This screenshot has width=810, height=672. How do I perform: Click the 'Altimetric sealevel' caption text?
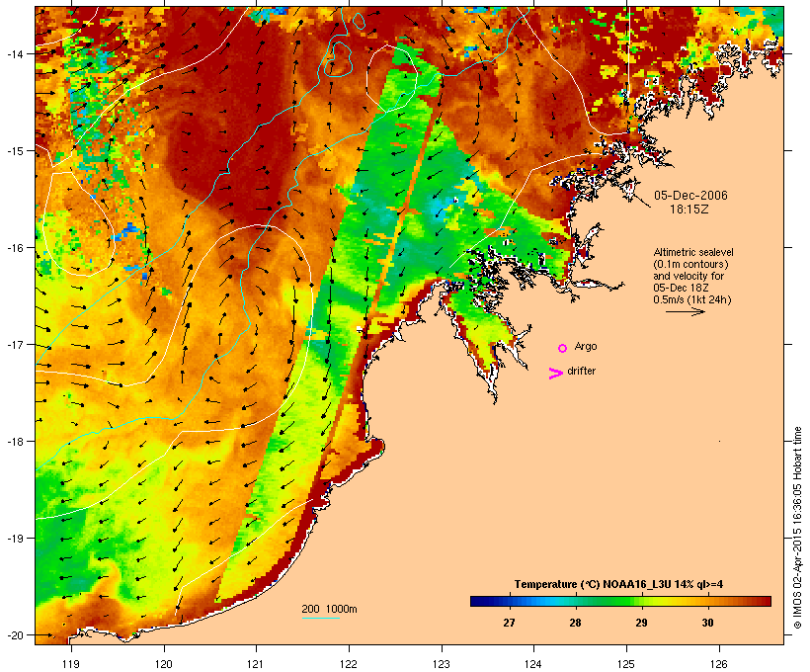[x=693, y=252]
